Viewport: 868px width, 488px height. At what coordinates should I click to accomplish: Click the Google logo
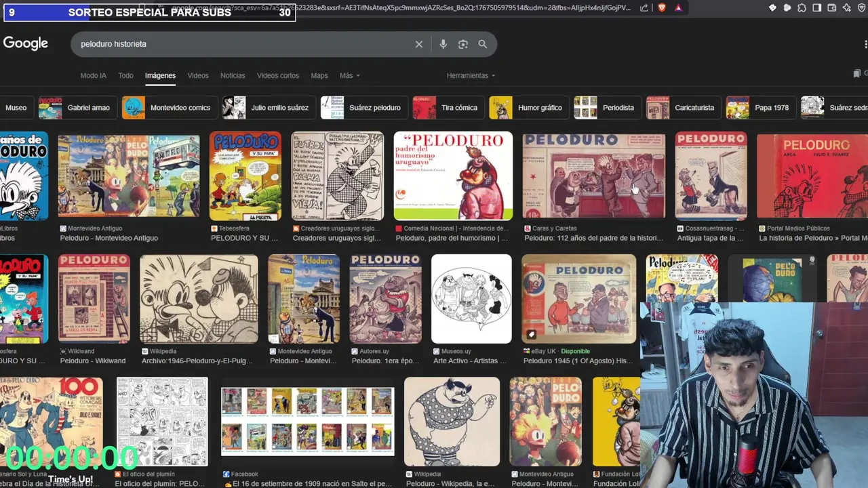tap(26, 43)
